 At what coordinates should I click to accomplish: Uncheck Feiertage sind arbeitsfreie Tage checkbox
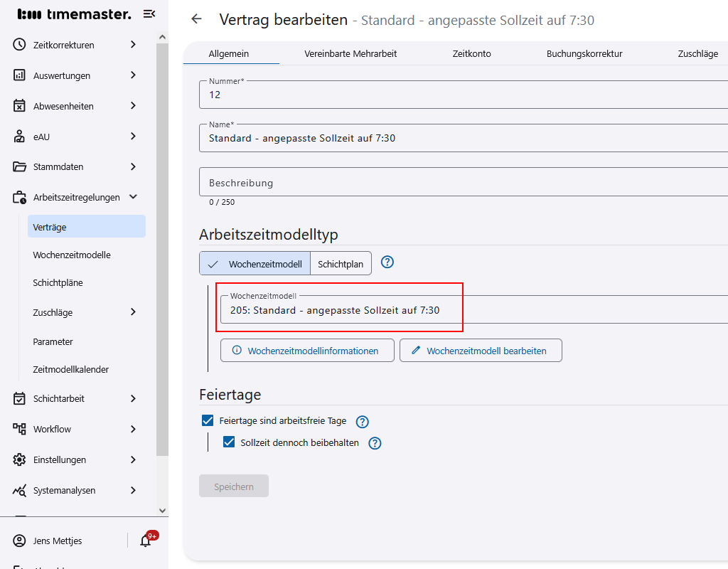tap(208, 420)
